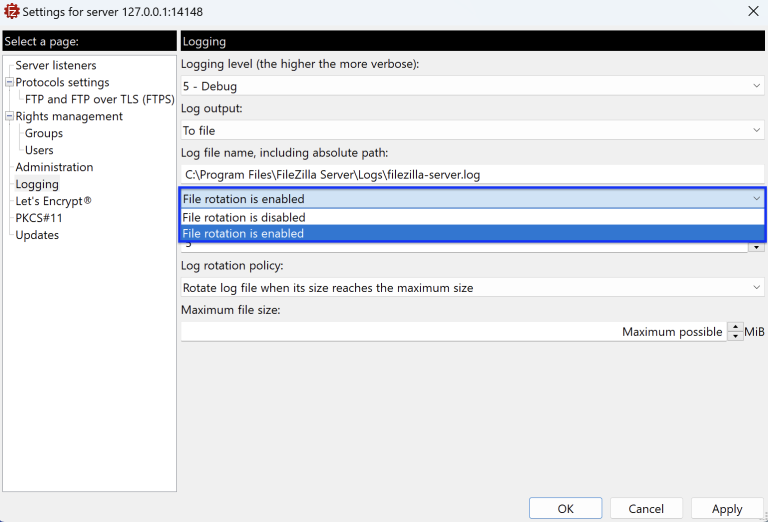The image size is (768, 522).
Task: Close the Settings dialog window
Action: pos(753,11)
